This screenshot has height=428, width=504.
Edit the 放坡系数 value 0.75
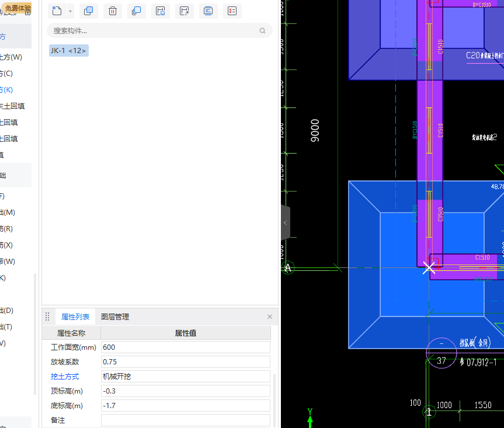coord(186,362)
